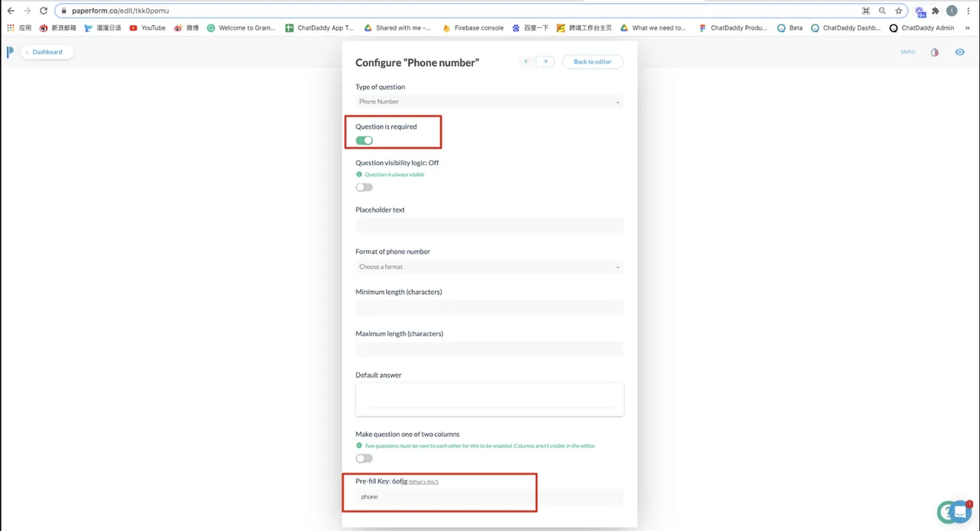
Task: Open the YouTube bookmark
Action: coord(148,28)
